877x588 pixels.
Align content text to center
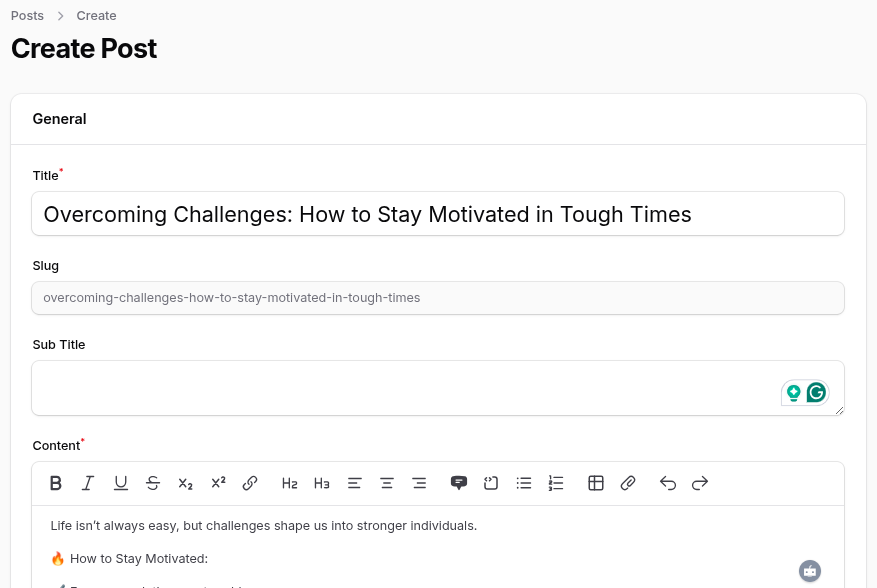click(x=386, y=483)
